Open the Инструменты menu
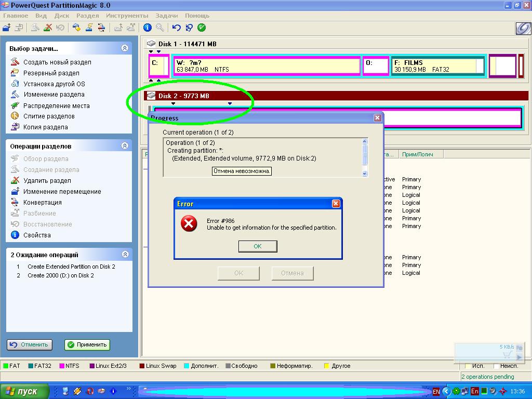The width and height of the screenshot is (532, 399). click(127, 16)
